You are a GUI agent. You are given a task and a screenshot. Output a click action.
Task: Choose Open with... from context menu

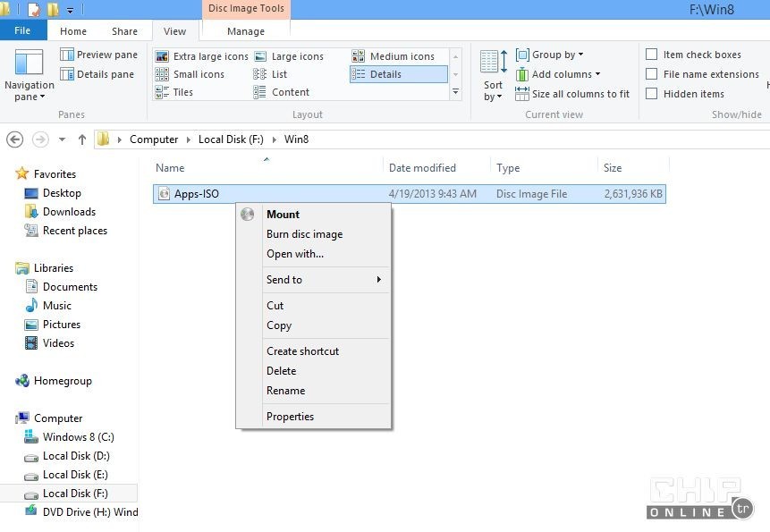(314, 254)
